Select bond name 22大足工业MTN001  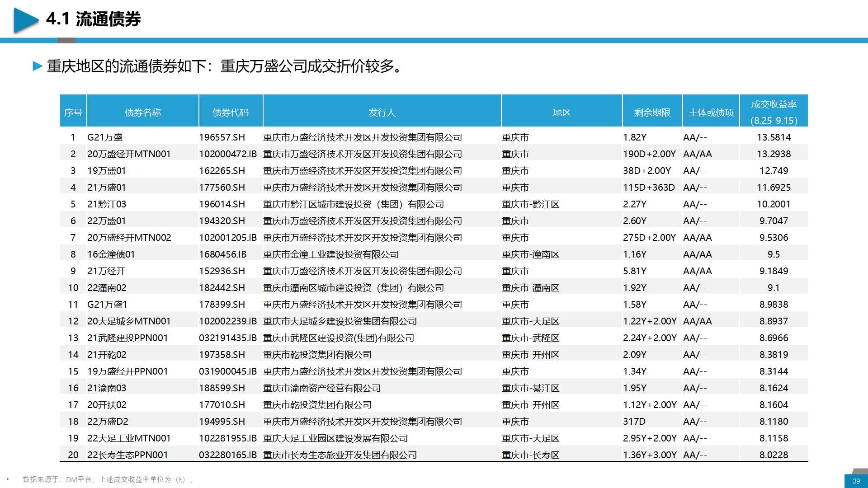129,438
